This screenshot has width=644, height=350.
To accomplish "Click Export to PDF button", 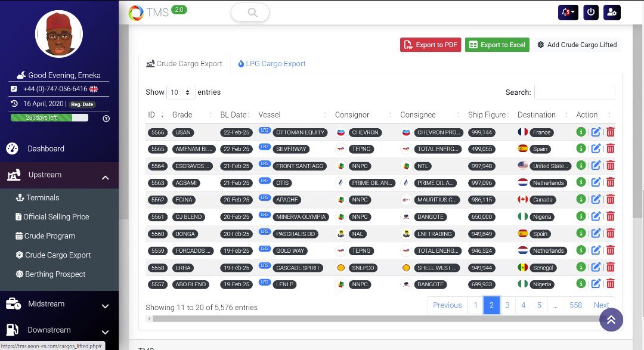I will coord(431,45).
